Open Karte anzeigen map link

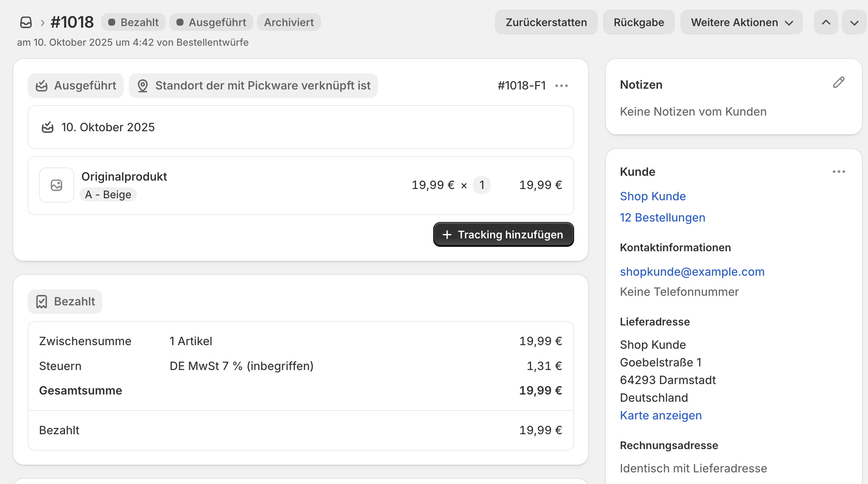(x=660, y=415)
